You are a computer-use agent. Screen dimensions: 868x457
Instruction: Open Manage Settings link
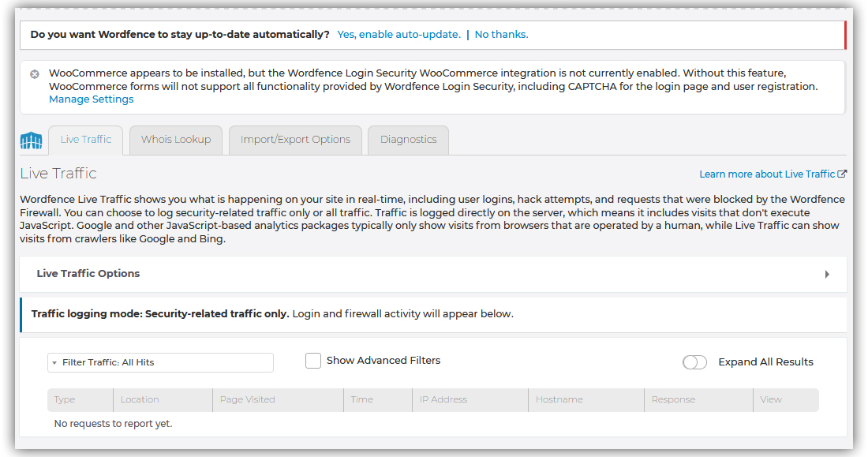click(92, 99)
